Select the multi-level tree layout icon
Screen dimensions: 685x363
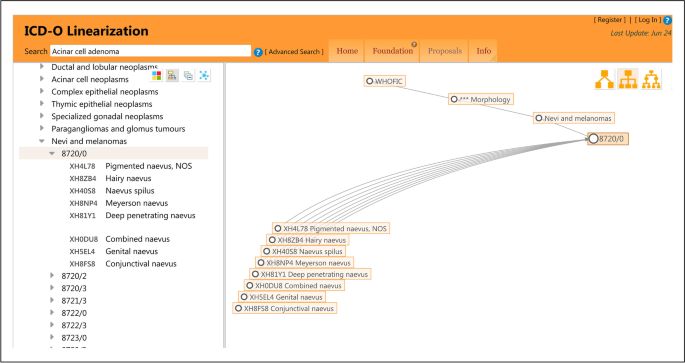click(x=651, y=79)
